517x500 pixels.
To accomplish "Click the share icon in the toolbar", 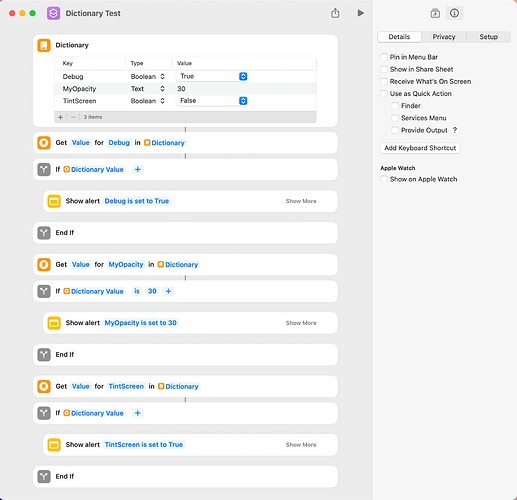I will pos(335,13).
